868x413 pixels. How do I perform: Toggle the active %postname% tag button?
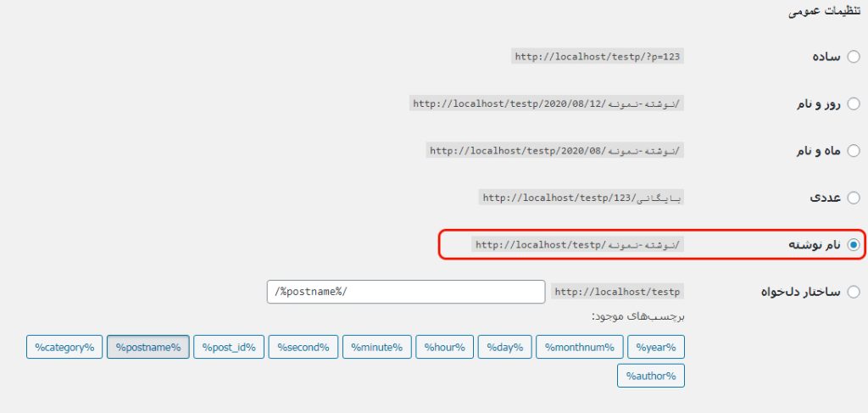click(148, 347)
